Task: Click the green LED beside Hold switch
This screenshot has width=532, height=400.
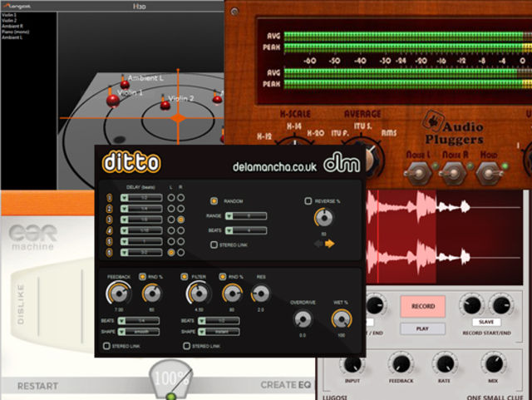Action: click(505, 166)
